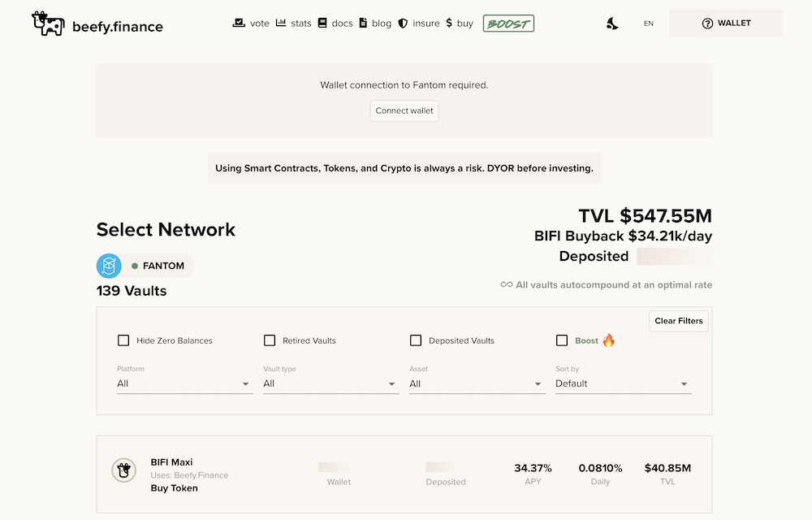
Task: Click the docs book icon
Action: 322,23
